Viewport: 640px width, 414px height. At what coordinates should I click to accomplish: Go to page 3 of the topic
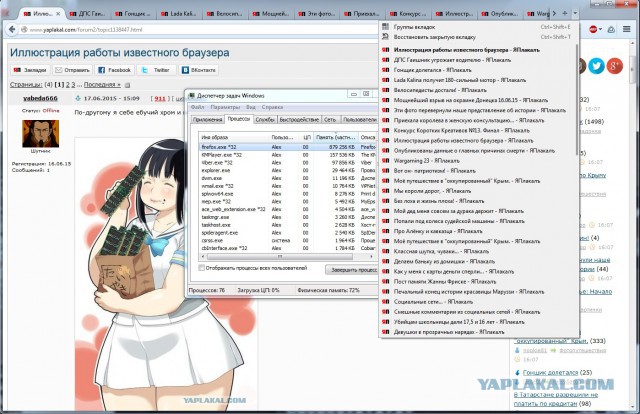pos(73,85)
